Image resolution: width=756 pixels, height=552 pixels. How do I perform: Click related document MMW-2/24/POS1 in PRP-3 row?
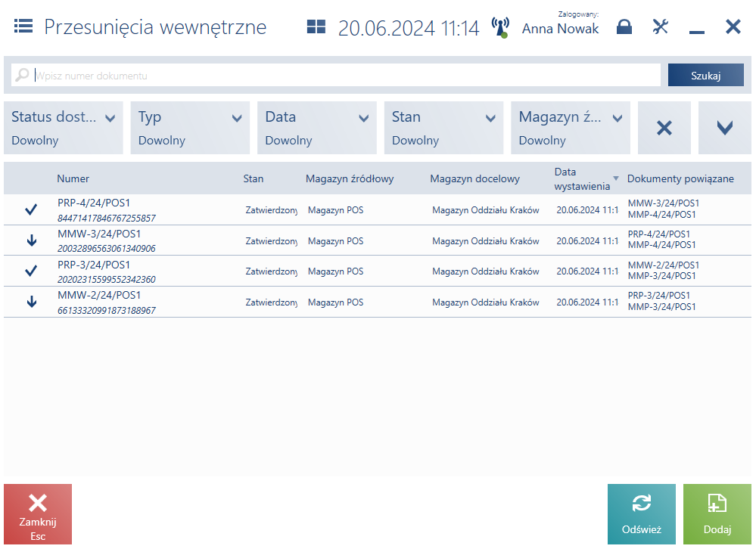click(664, 265)
